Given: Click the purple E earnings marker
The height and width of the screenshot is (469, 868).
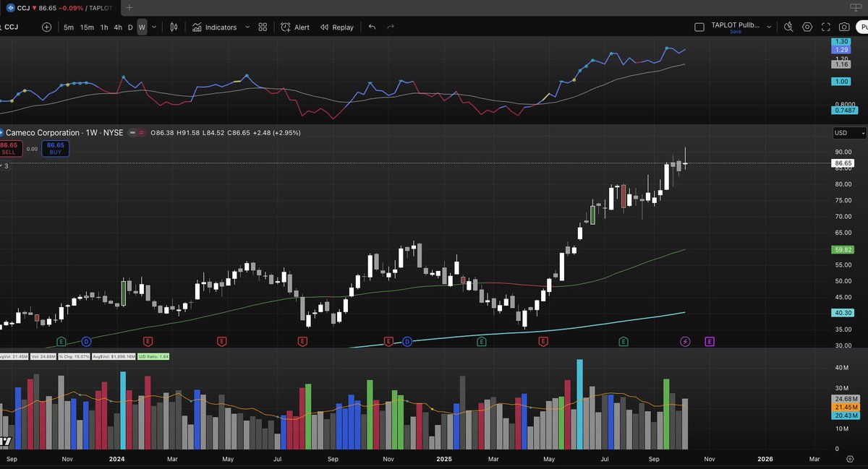Looking at the screenshot, I should click(x=710, y=340).
